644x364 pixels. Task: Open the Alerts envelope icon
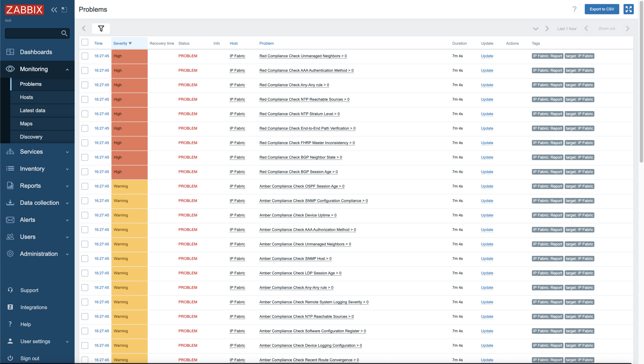[10, 220]
